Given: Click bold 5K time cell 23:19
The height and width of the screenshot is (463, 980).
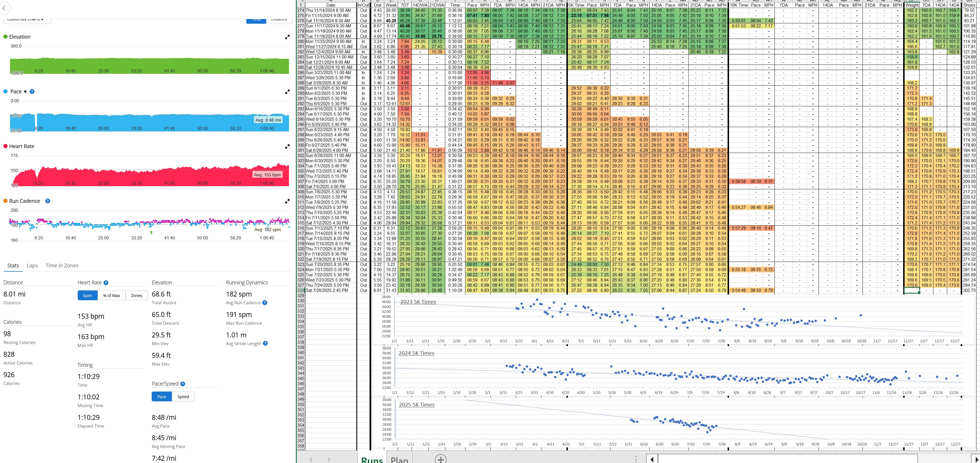Looking at the screenshot, I should [x=576, y=16].
